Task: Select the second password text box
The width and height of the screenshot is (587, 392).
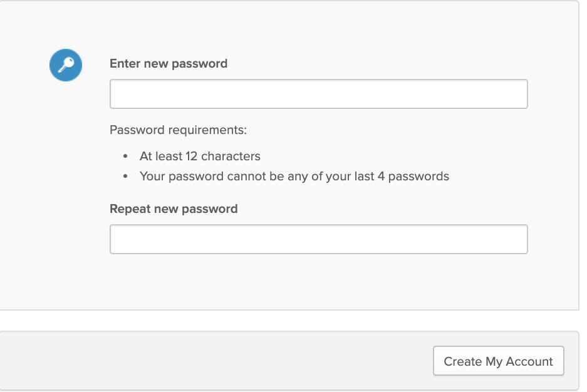Action: click(x=318, y=239)
